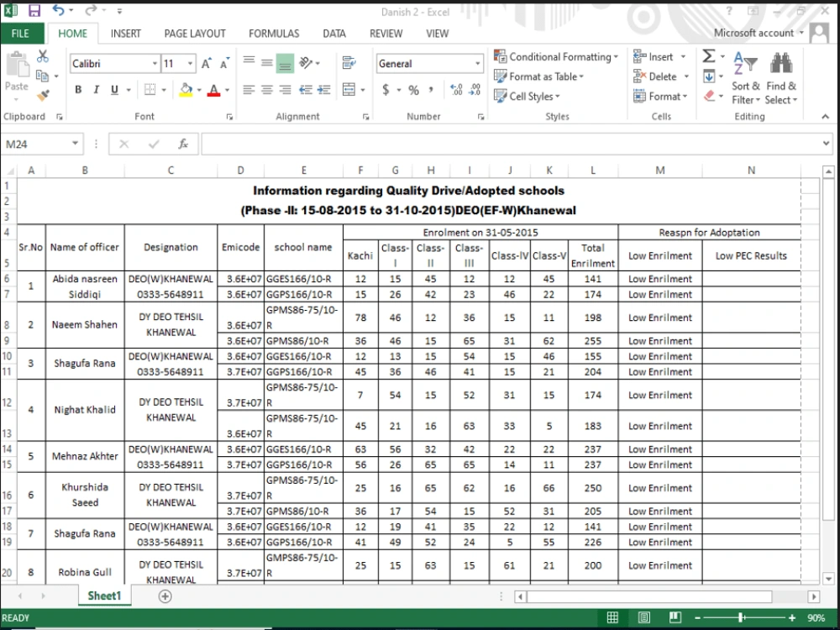Screen dimensions: 840x630
Task: Switch to the FORMULAS tab
Action: pos(274,34)
